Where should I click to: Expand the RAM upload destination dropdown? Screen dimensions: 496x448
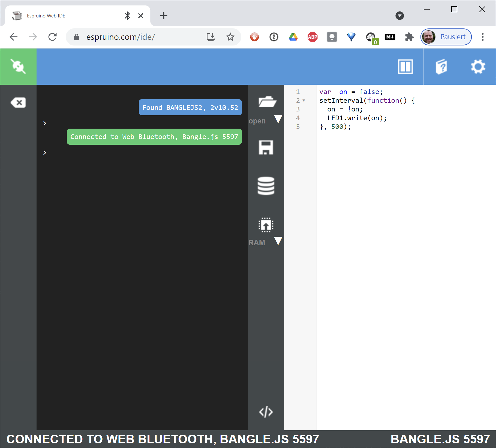[x=278, y=241]
